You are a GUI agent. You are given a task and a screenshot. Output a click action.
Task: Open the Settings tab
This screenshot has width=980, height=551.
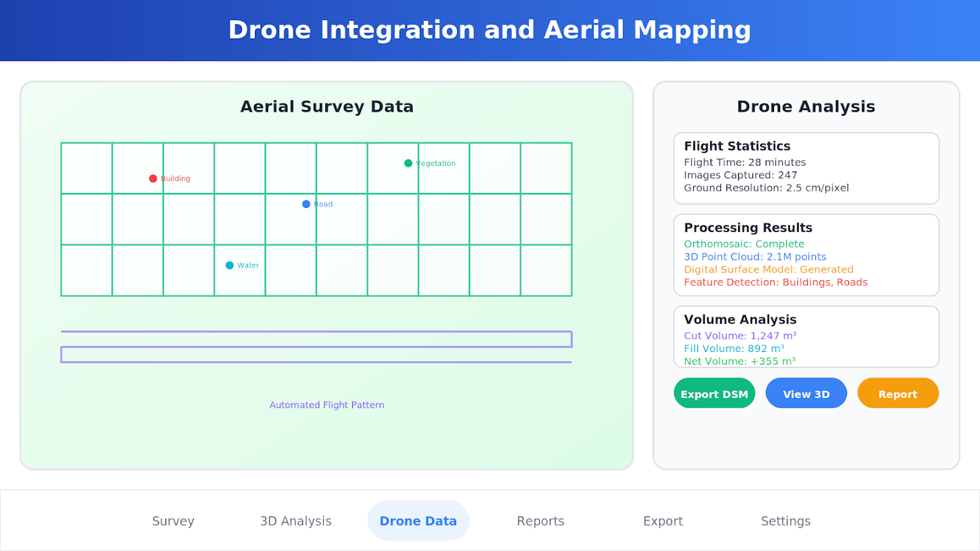point(786,521)
